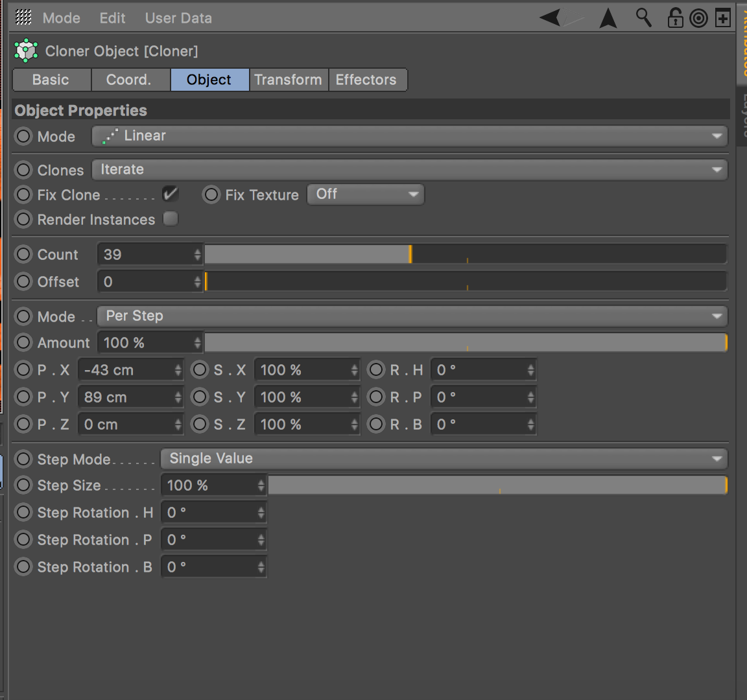
Task: Toggle keyframe circle for R . H
Action: pyautogui.click(x=376, y=369)
